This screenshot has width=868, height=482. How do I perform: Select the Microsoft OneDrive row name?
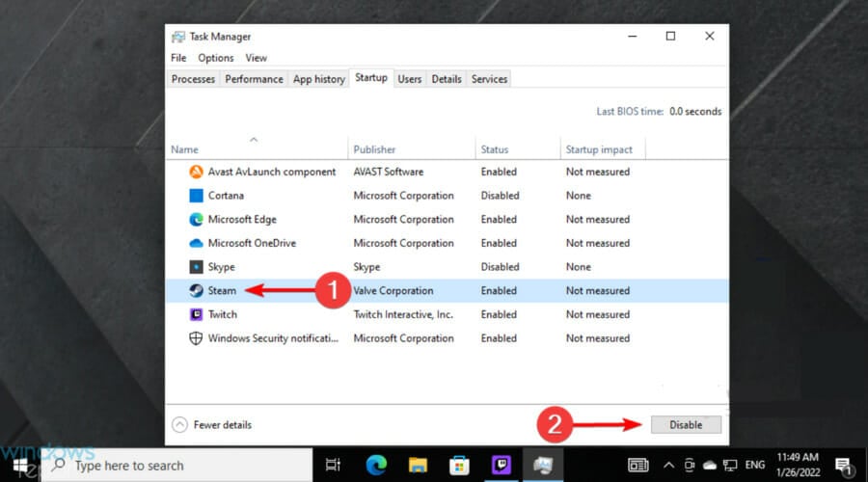pyautogui.click(x=252, y=243)
